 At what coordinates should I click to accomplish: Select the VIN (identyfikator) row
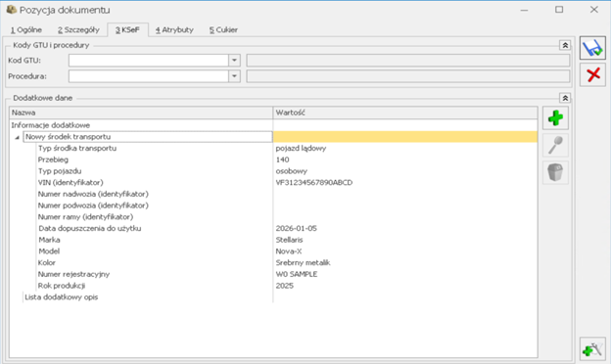[x=273, y=183]
